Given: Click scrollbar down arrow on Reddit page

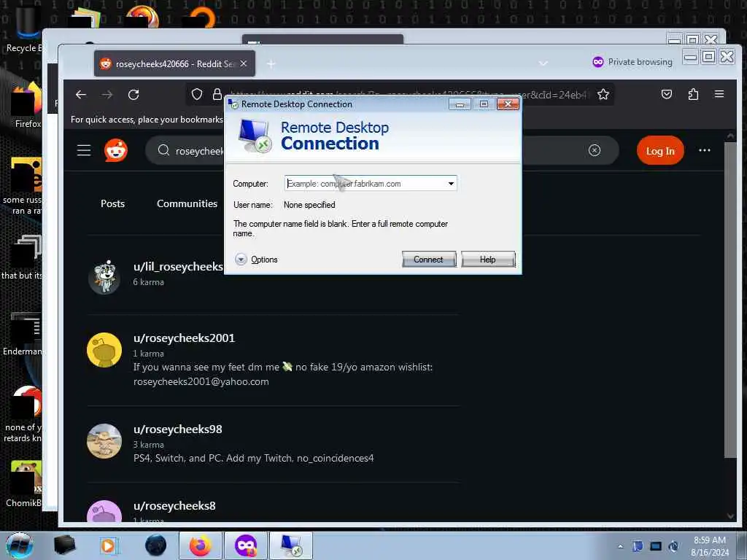Looking at the screenshot, I should (x=730, y=517).
